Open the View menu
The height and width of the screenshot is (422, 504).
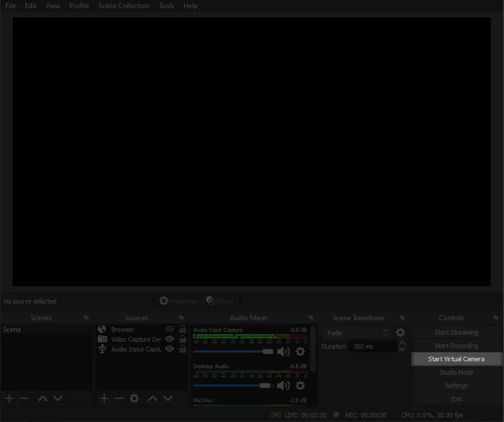pos(53,6)
